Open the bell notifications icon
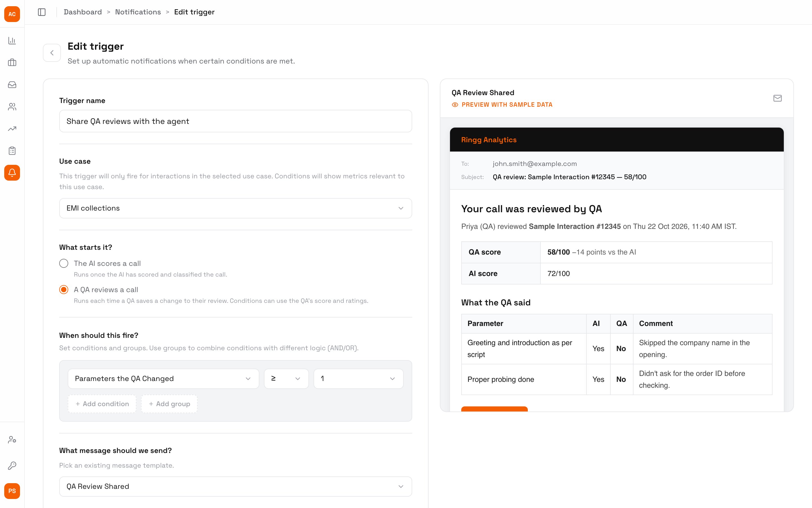This screenshot has width=812, height=508. pos(12,173)
